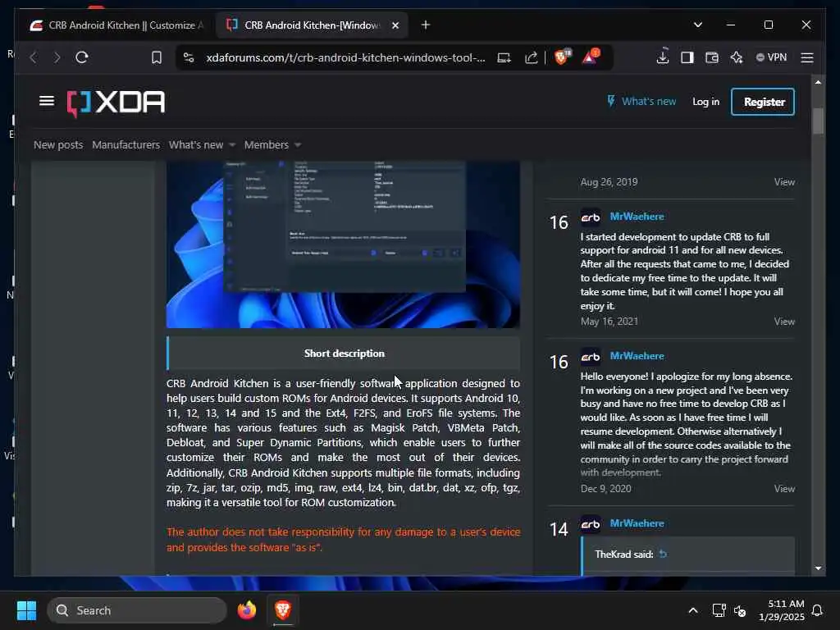Open the XDA site hamburger menu

click(x=47, y=101)
